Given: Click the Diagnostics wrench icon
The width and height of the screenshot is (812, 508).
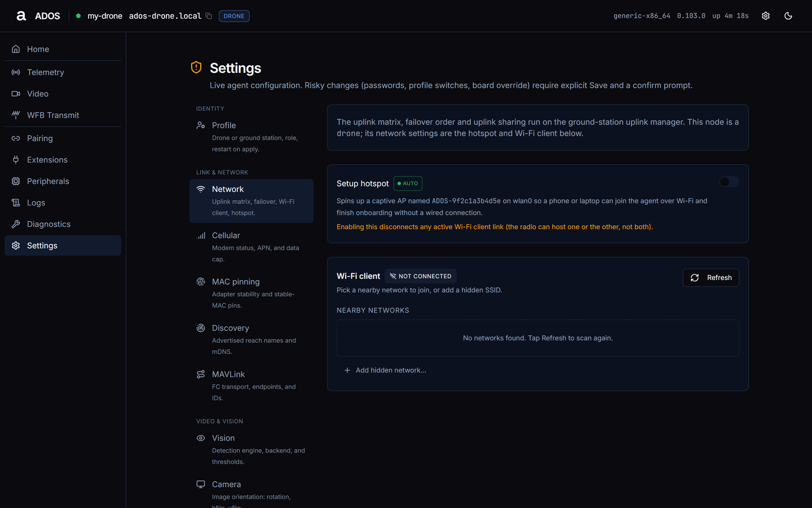Looking at the screenshot, I should (16, 224).
